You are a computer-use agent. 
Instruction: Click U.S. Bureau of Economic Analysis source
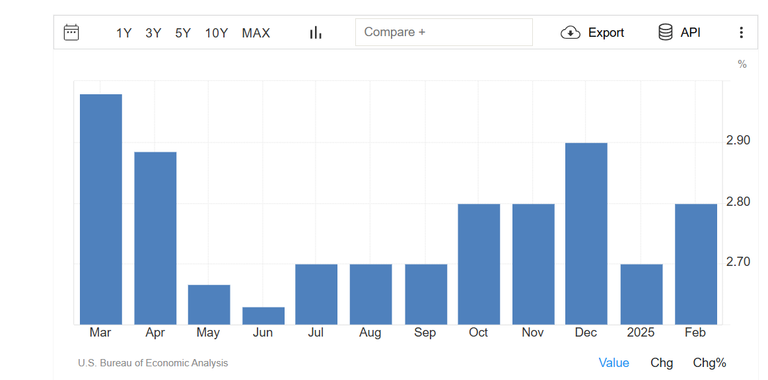pyautogui.click(x=153, y=363)
